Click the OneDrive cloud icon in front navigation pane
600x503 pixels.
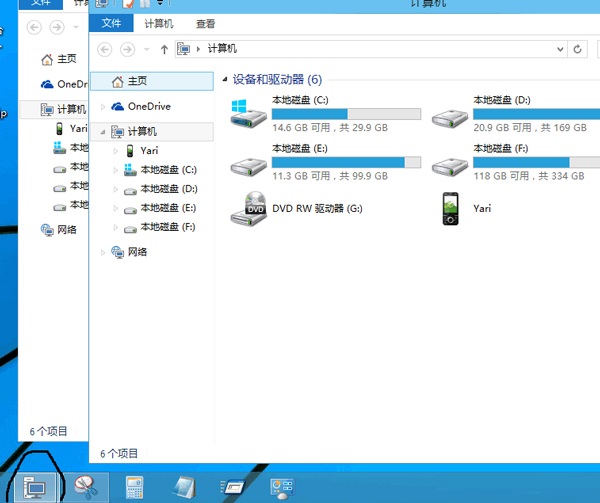[117, 106]
